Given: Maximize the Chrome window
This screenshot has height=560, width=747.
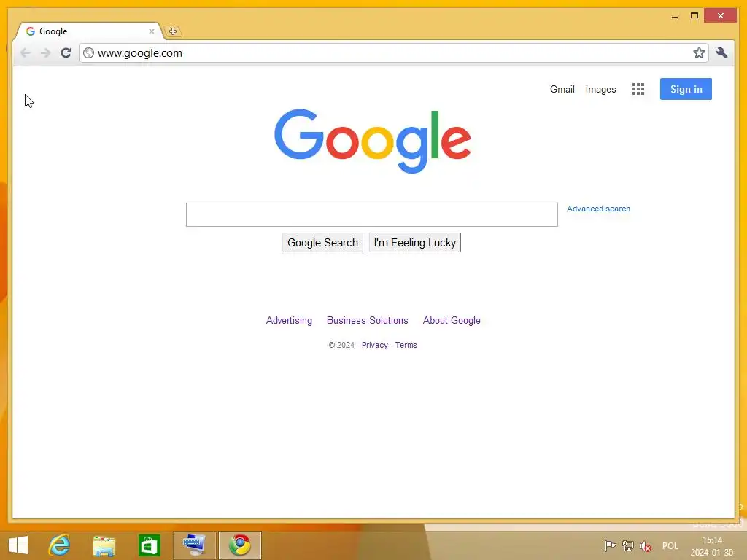Looking at the screenshot, I should (694, 16).
